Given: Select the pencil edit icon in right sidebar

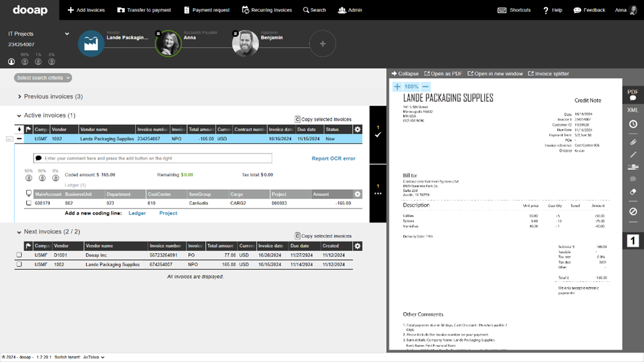Looking at the screenshot, I should (x=633, y=155).
